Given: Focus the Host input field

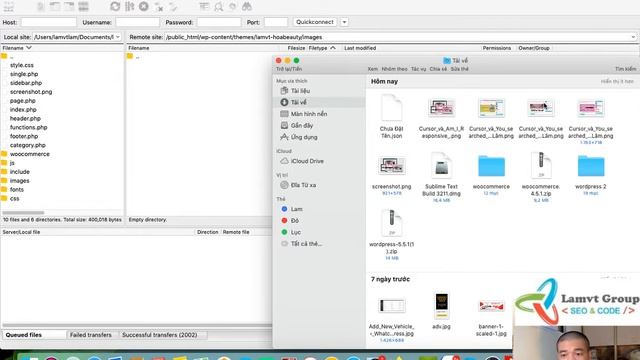Looking at the screenshot, I should point(49,22).
